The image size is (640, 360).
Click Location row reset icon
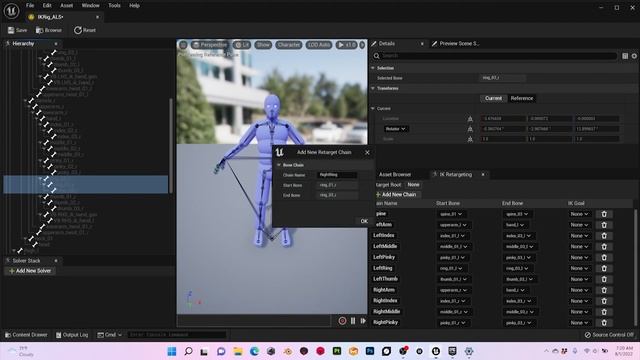470,119
